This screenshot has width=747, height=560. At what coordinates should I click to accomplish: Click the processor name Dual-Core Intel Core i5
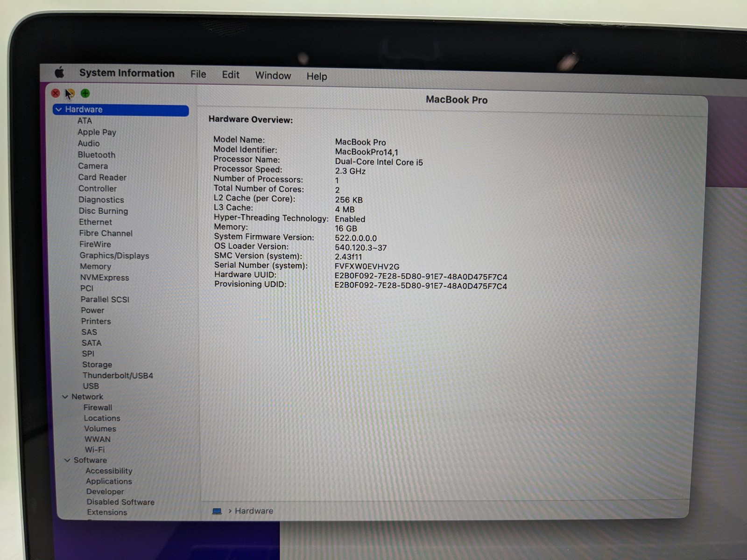[379, 162]
